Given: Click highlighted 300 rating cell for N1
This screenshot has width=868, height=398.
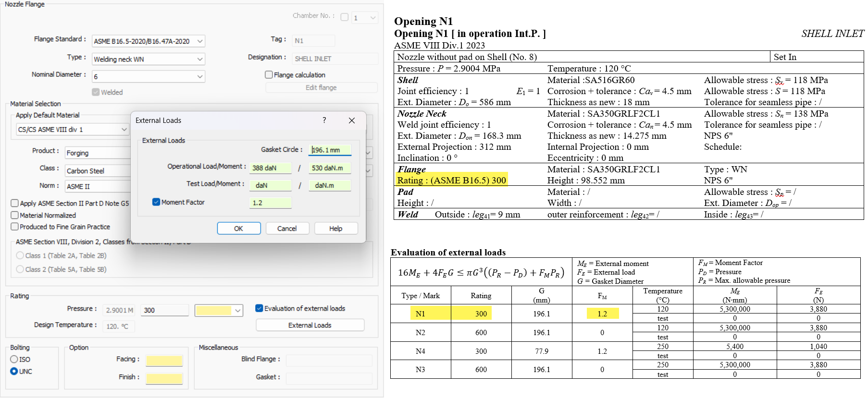Looking at the screenshot, I should point(481,314).
